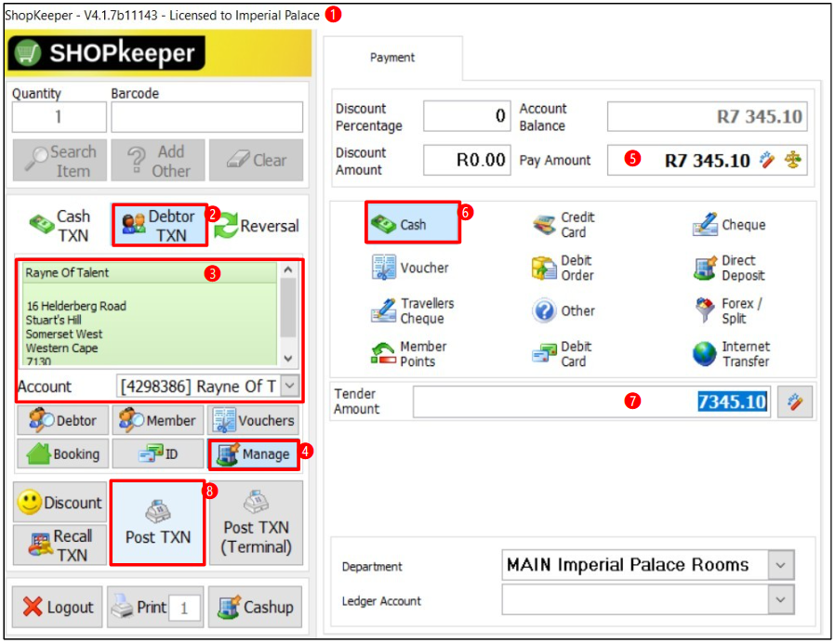
Task: Clear the current entry
Action: pos(256,161)
